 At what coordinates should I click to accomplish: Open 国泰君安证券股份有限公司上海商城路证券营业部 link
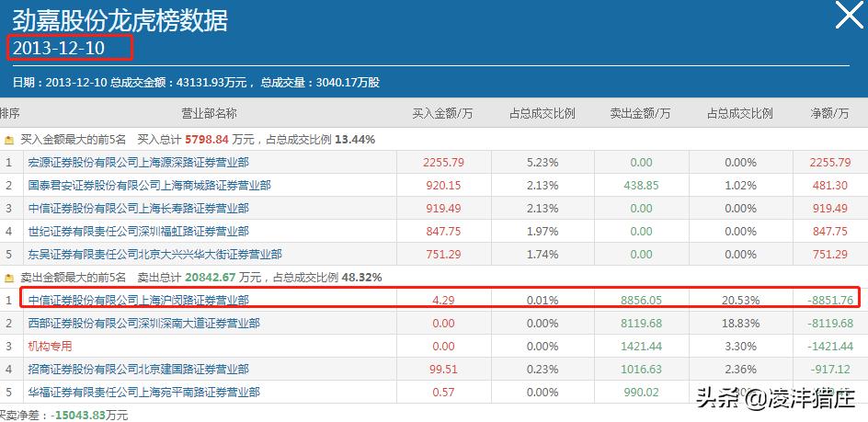(150, 186)
